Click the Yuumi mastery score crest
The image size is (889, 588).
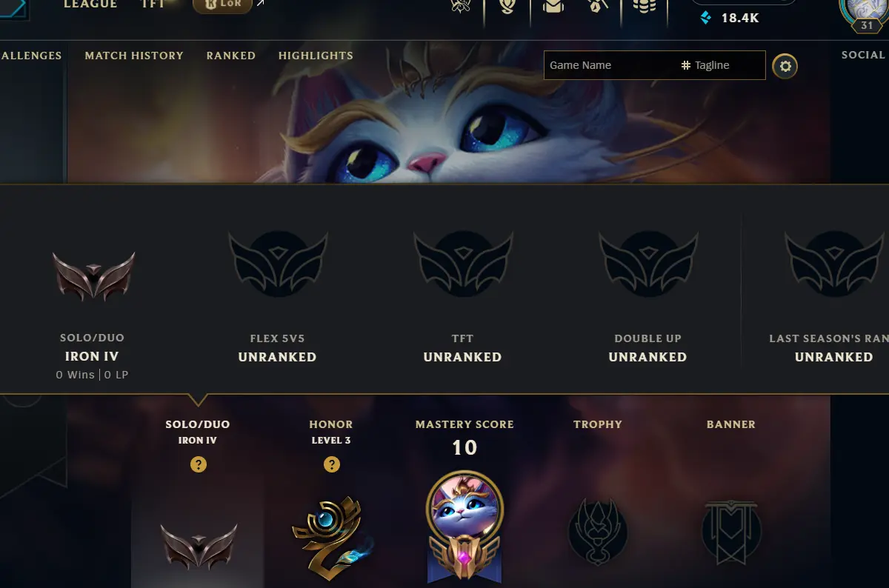465,527
